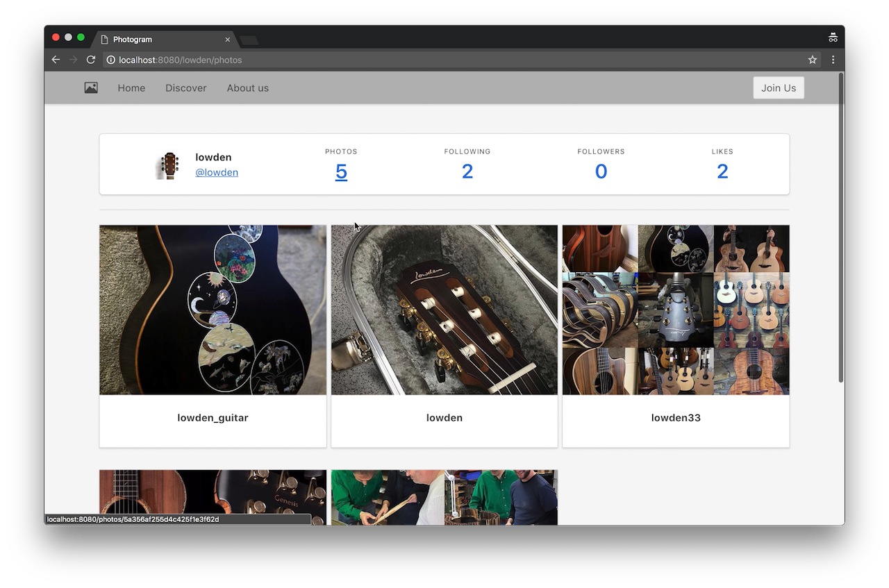Click the lowden_guitar caption text

pos(213,418)
